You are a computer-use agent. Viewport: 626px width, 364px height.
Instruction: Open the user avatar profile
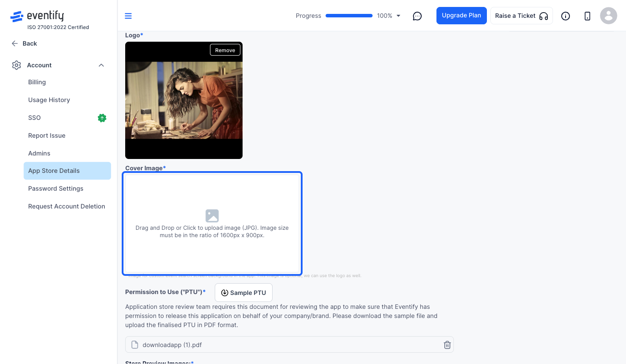point(609,16)
